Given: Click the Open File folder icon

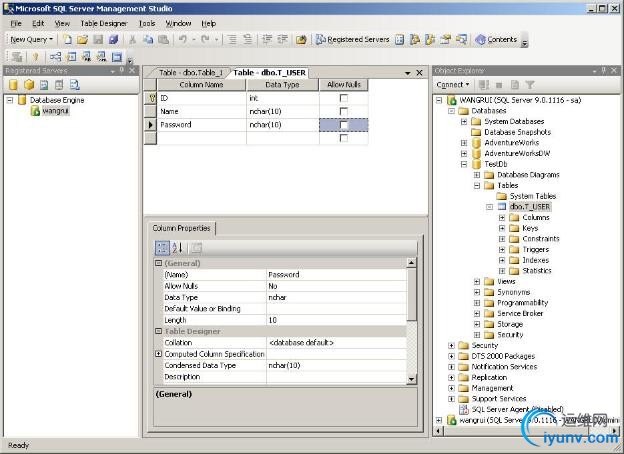Looking at the screenshot, I should coord(82,39).
